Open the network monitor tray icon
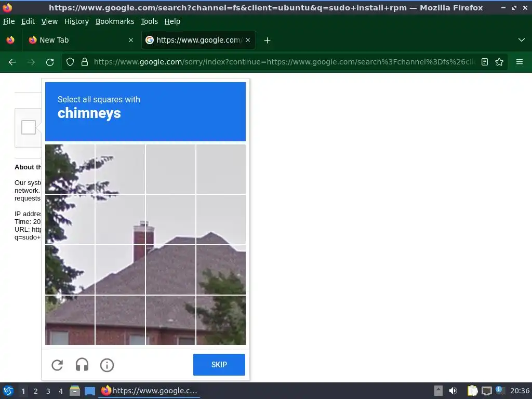The height and width of the screenshot is (399, 532). [486, 391]
